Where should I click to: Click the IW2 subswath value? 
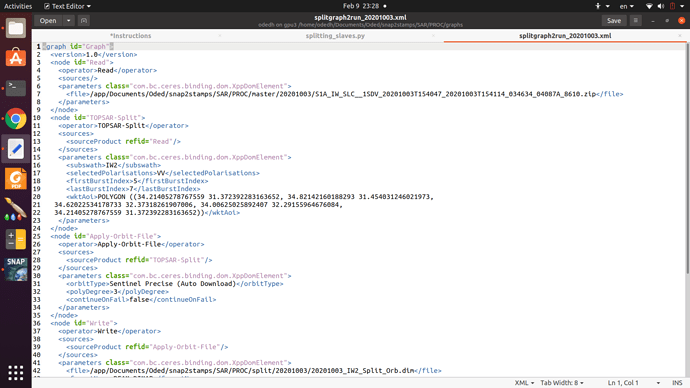(111, 165)
